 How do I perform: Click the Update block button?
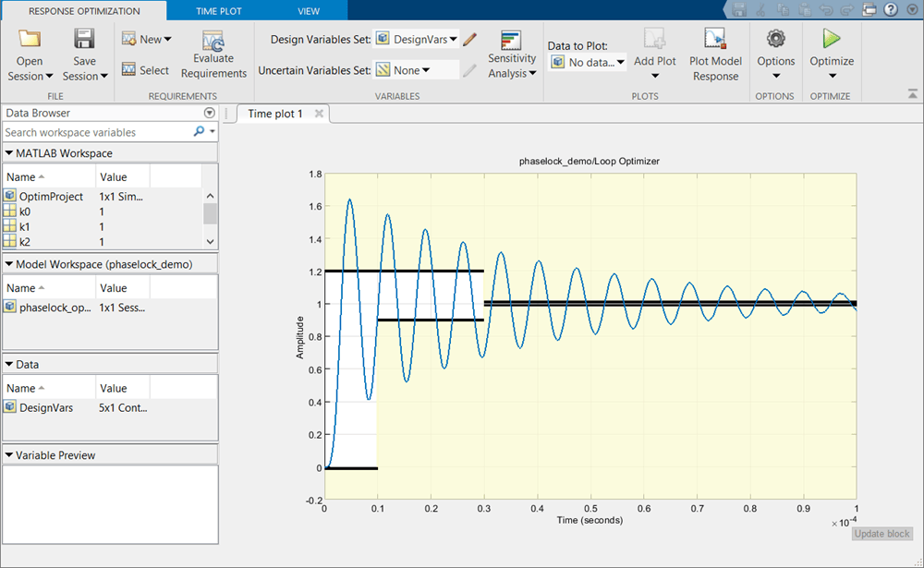[x=882, y=533]
